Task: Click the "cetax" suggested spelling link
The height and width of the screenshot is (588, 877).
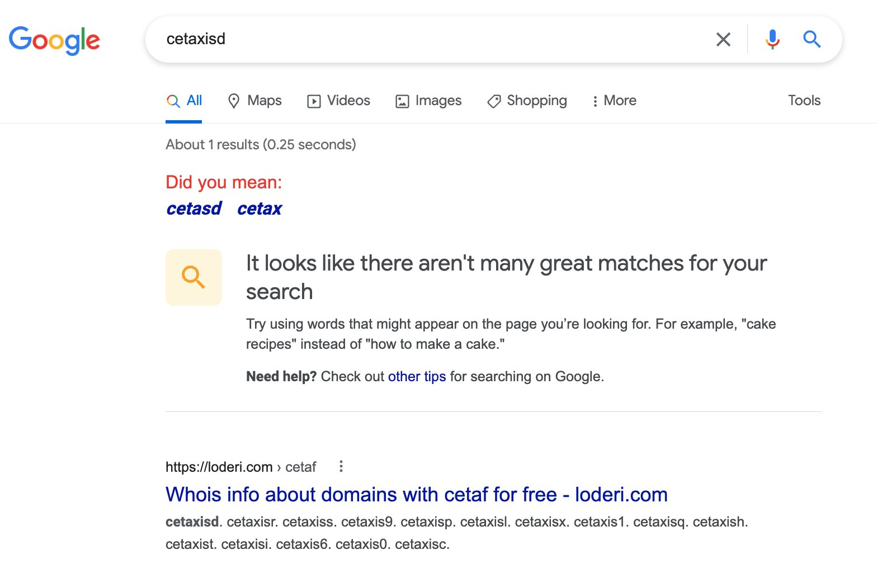Action: 260,208
